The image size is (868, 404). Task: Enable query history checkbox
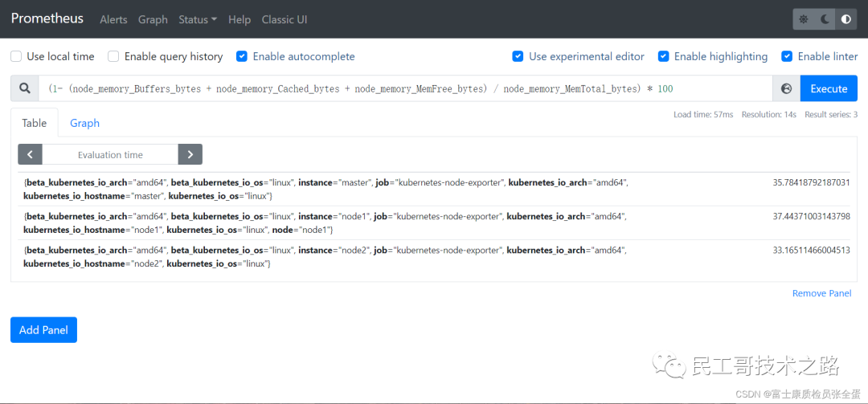(113, 56)
